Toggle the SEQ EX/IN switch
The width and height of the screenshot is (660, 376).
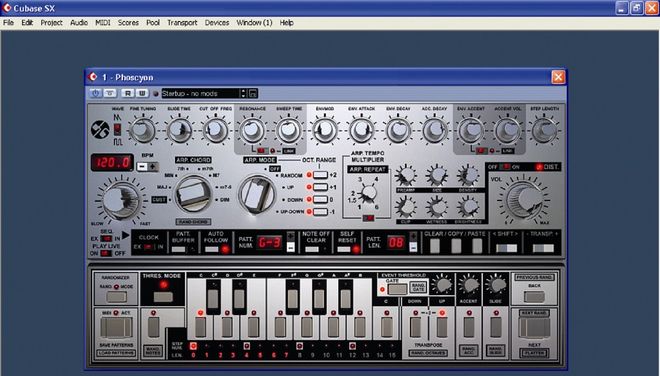[105, 238]
